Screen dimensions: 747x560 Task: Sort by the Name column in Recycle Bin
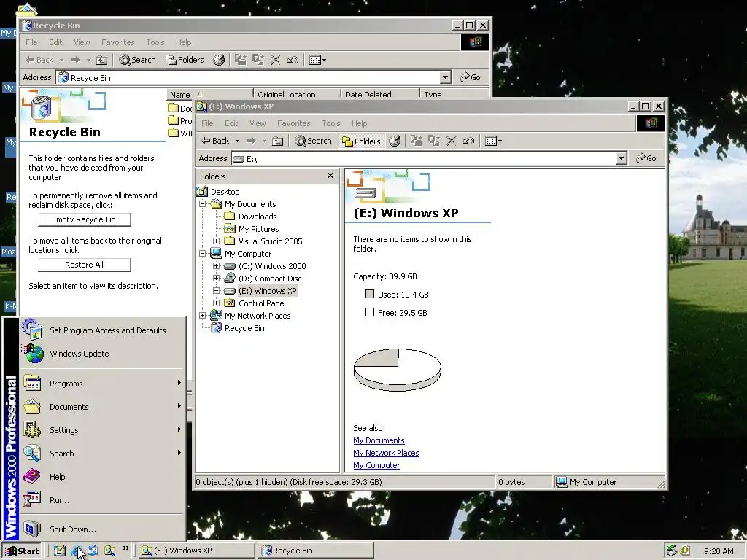click(209, 94)
